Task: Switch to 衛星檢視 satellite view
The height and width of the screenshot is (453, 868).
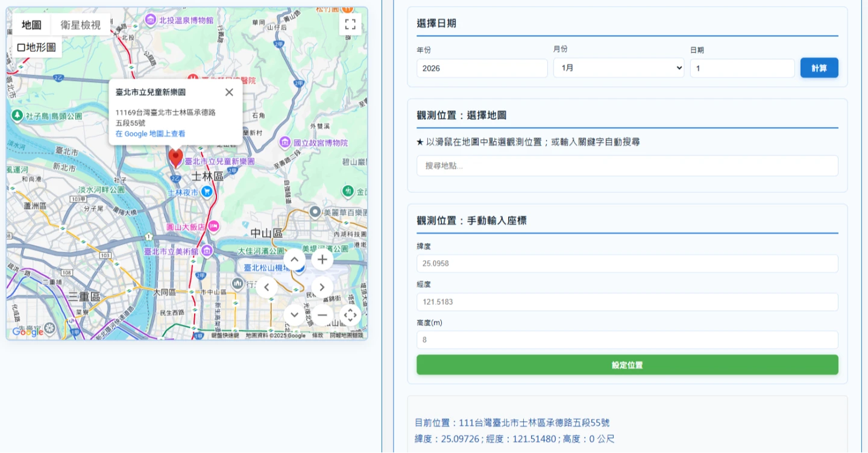Action: tap(81, 25)
